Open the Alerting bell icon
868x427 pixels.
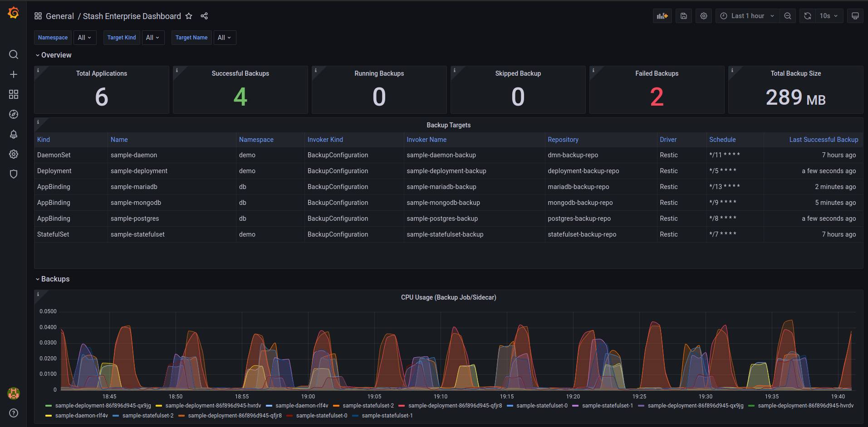14,134
